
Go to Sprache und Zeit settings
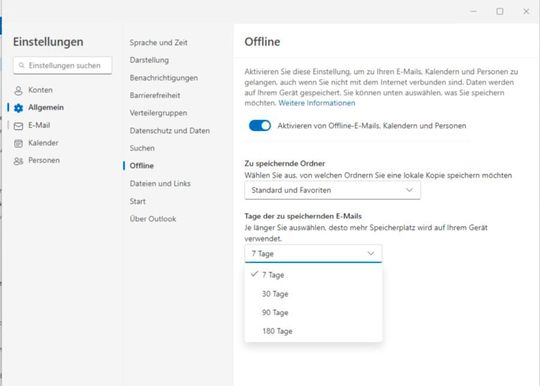(158, 43)
